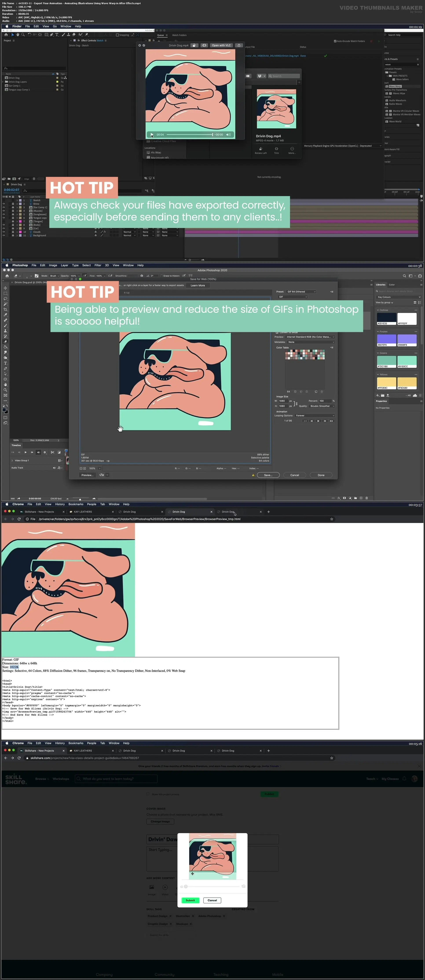Select the Paint Bucket tool
The width and height of the screenshot is (425, 980).
coord(5,347)
